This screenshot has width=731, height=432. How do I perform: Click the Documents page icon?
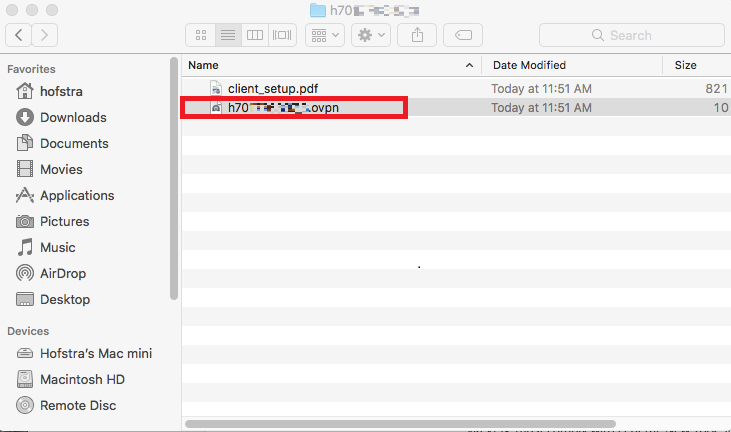click(25, 143)
